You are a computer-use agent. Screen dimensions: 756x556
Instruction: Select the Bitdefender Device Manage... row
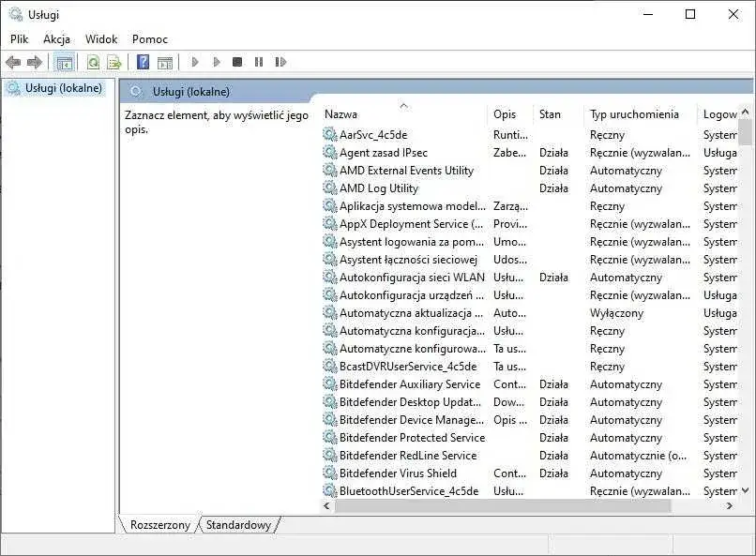pyautogui.click(x=529, y=420)
